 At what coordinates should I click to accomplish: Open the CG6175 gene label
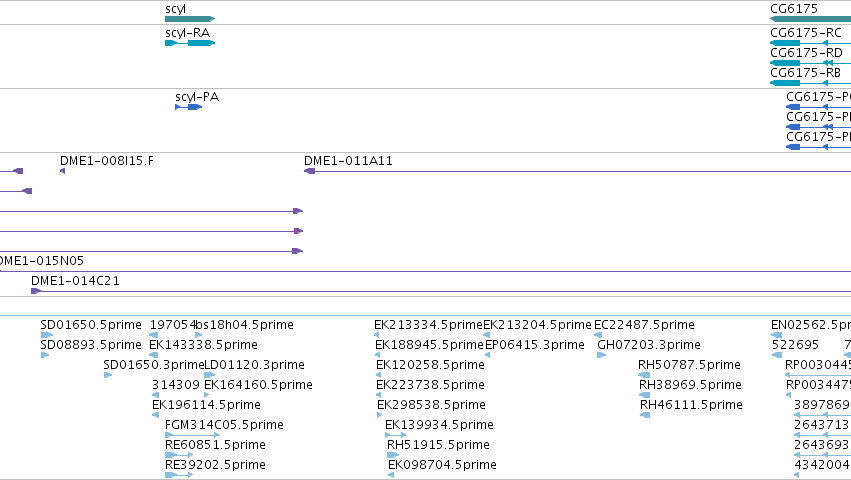793,9
